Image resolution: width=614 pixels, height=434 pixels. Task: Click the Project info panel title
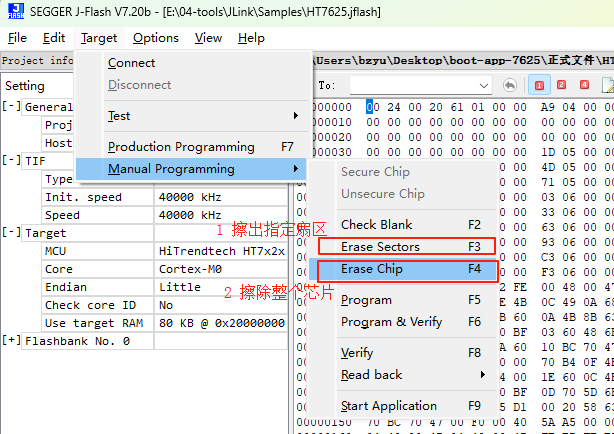coord(38,61)
